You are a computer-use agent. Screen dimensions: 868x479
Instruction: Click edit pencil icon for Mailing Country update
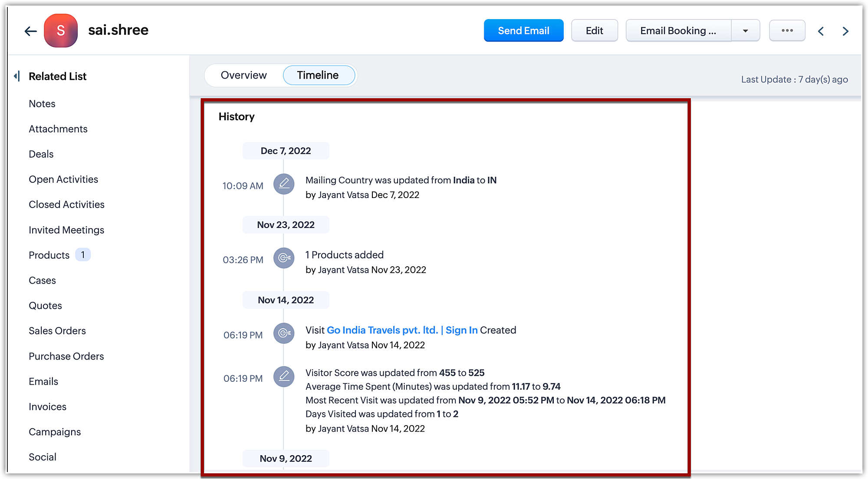pos(284,184)
